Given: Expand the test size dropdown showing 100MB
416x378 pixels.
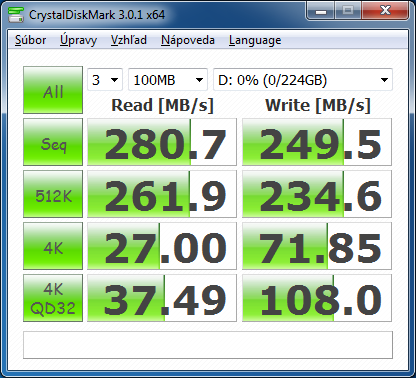Looking at the screenshot, I should click(168, 80).
